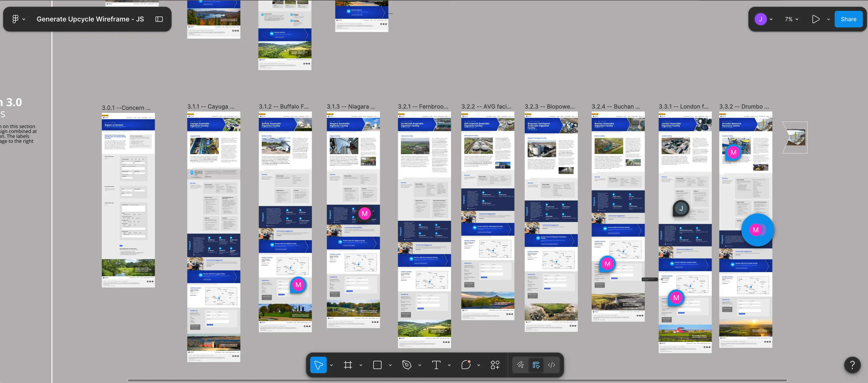Image resolution: width=868 pixels, height=383 pixels.
Task: Expand the Pen tool options arrow
Action: [x=420, y=365]
